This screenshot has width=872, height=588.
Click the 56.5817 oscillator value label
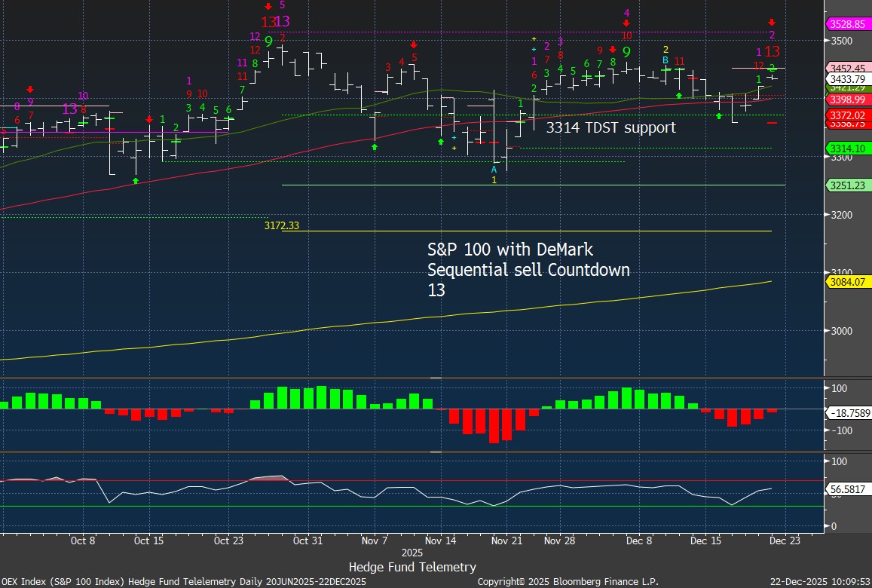849,489
